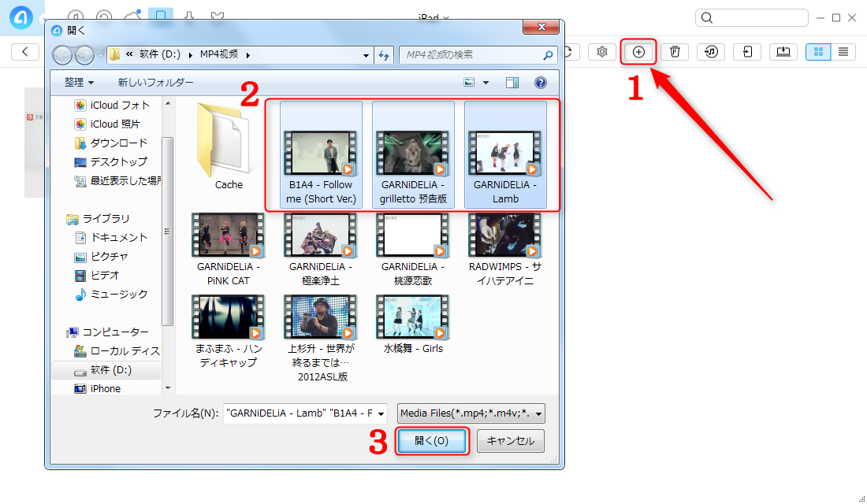This screenshot has height=504, width=867.
Task: Open the Media Files type dropdown
Action: (471, 413)
